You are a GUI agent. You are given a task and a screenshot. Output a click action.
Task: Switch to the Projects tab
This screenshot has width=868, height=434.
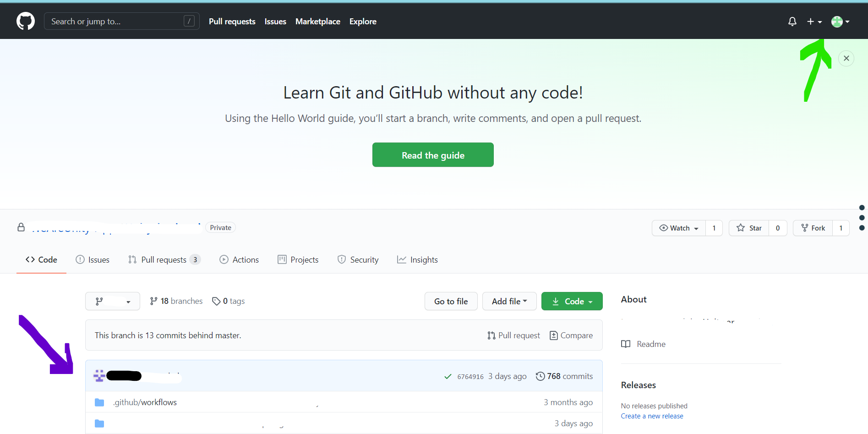[x=298, y=260]
